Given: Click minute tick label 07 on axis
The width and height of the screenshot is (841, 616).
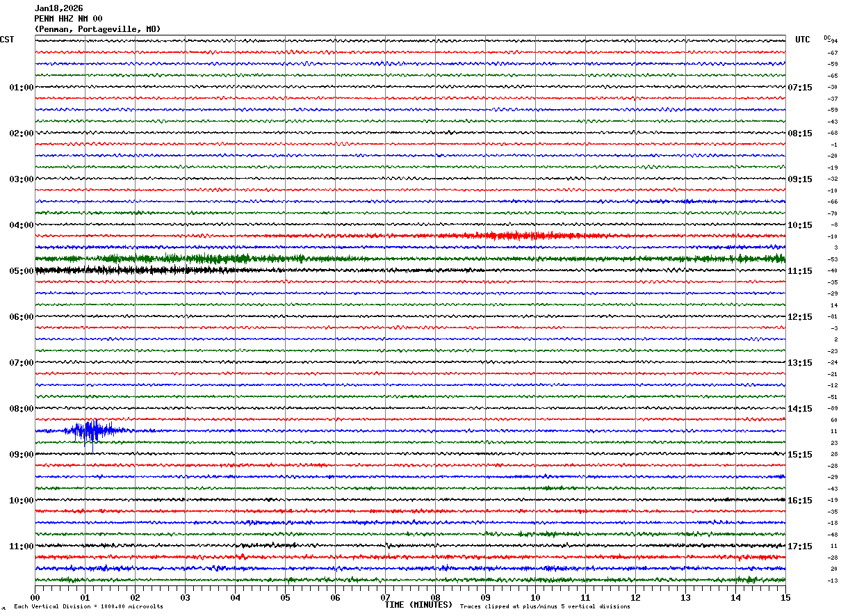Looking at the screenshot, I should (x=385, y=597).
